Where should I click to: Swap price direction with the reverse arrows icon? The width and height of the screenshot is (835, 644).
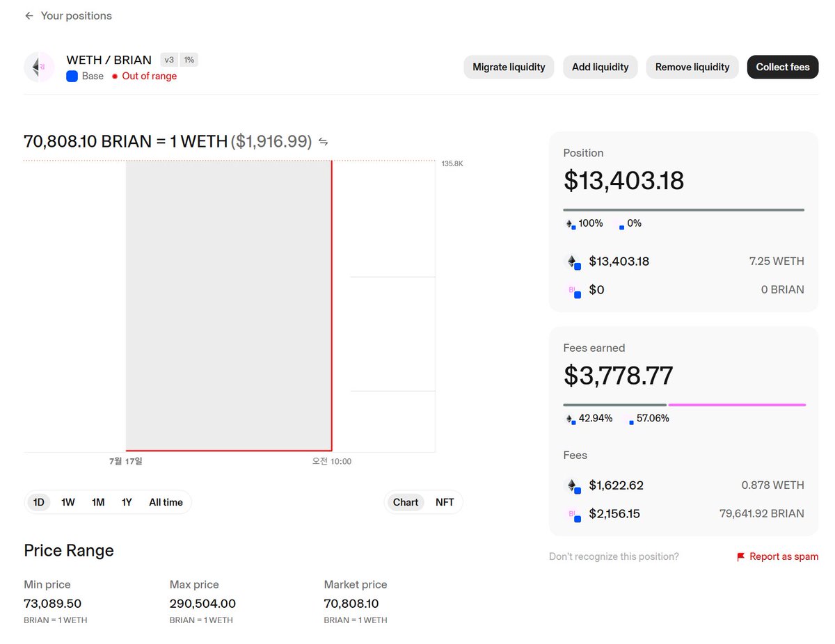(x=323, y=142)
